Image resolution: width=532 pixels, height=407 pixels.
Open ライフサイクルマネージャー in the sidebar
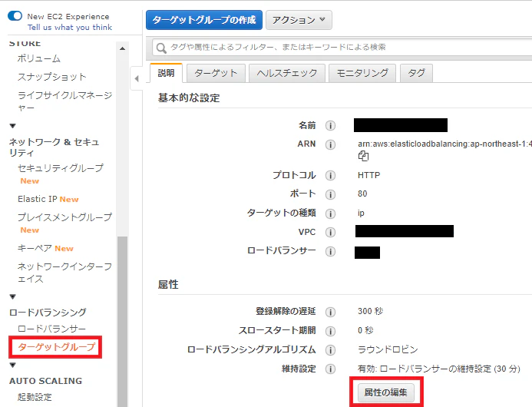click(x=64, y=101)
